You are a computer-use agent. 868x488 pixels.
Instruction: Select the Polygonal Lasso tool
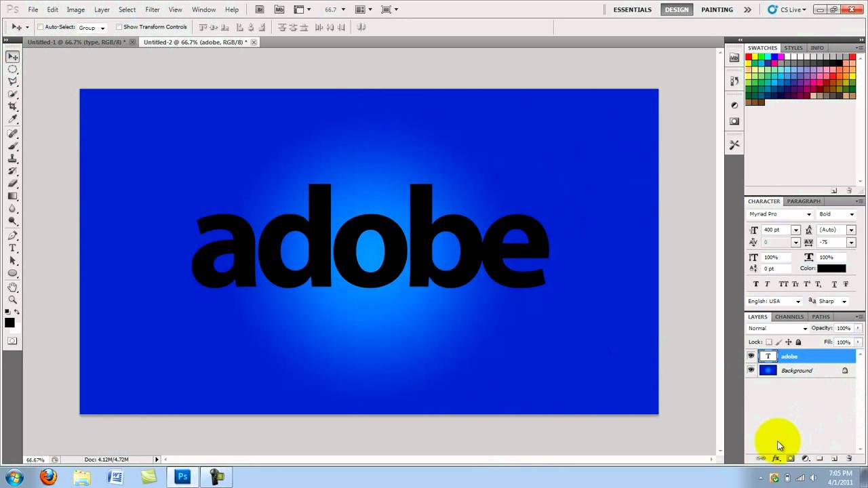coord(13,82)
